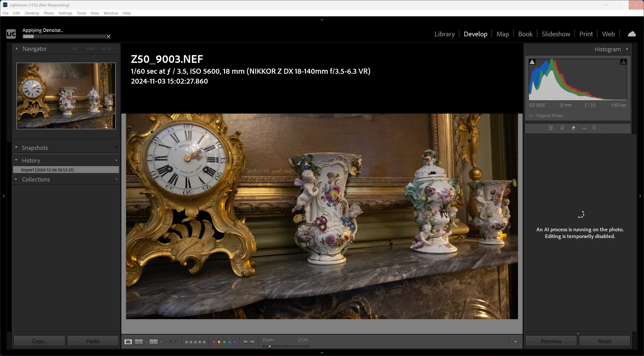Toggle shadow clipping indicator in histogram

point(532,62)
